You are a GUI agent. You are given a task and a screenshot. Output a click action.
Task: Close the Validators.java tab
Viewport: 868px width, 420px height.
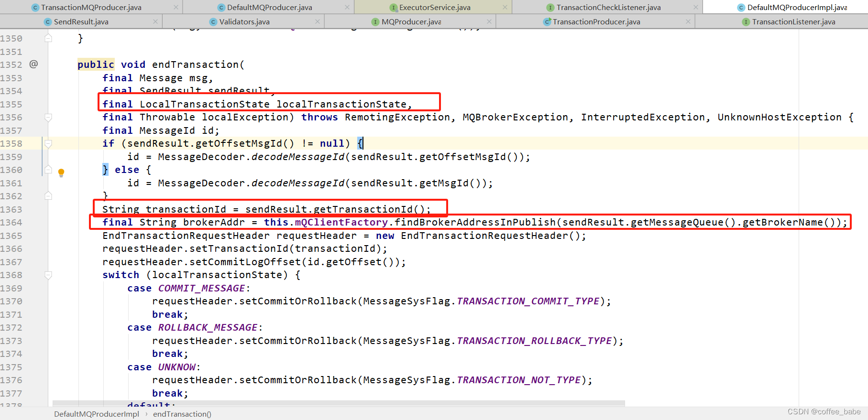coord(318,22)
